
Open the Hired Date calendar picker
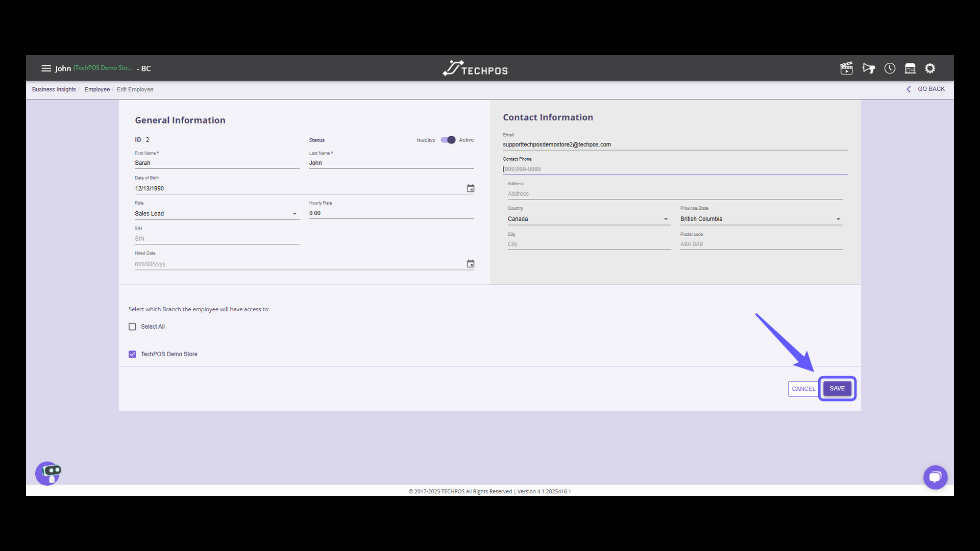point(470,263)
